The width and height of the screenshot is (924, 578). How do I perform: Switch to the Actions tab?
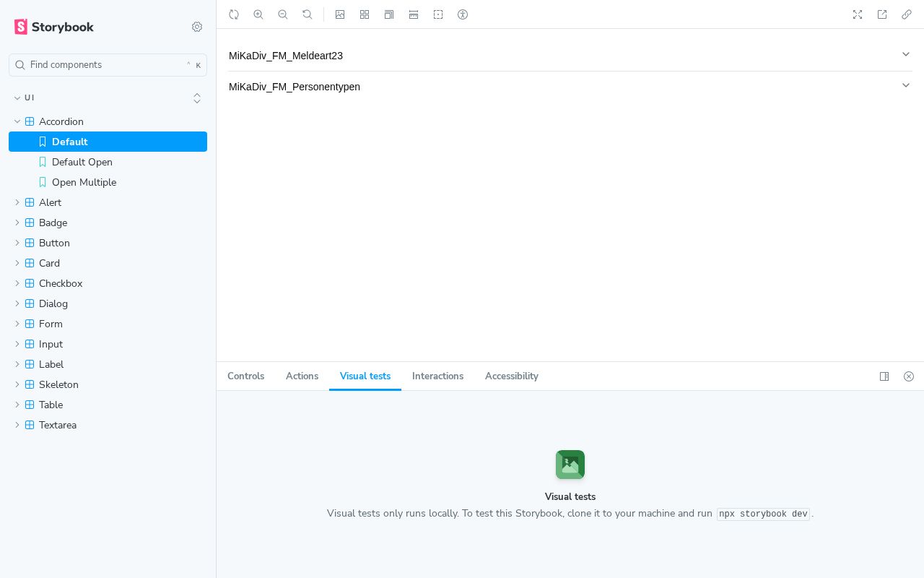302,376
